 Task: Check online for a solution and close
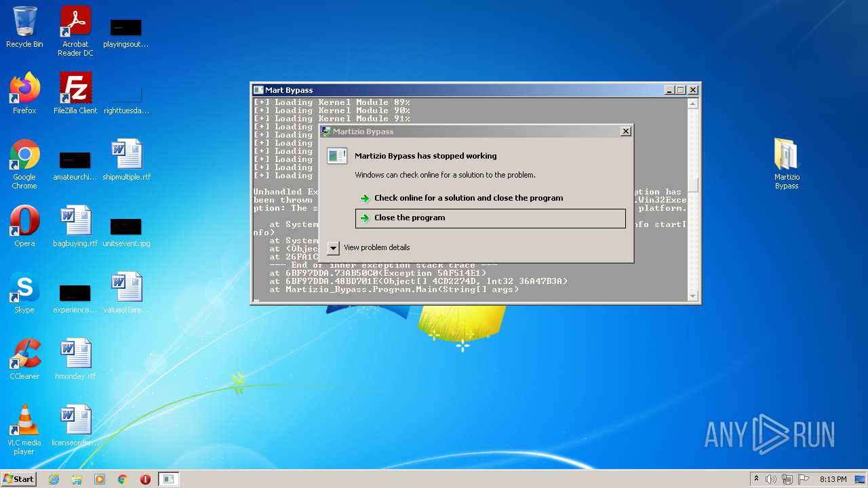point(469,198)
